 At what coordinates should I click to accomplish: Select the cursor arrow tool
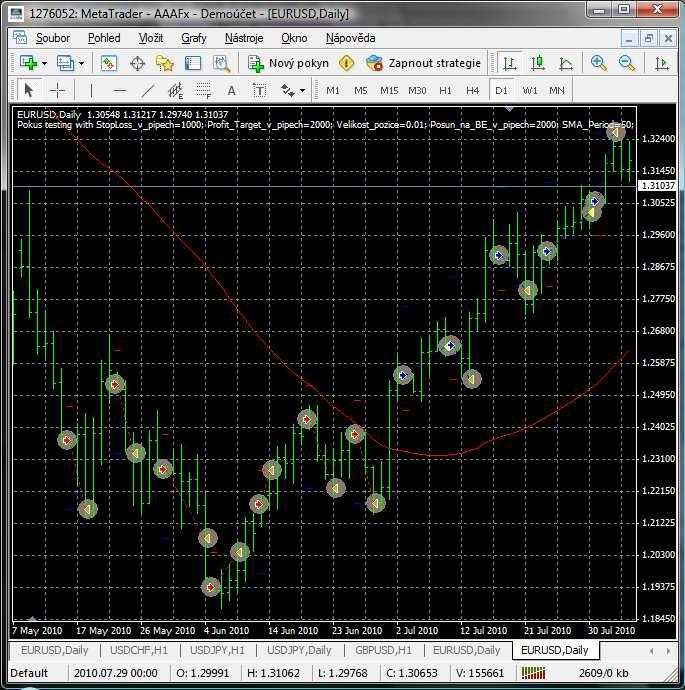point(29,90)
